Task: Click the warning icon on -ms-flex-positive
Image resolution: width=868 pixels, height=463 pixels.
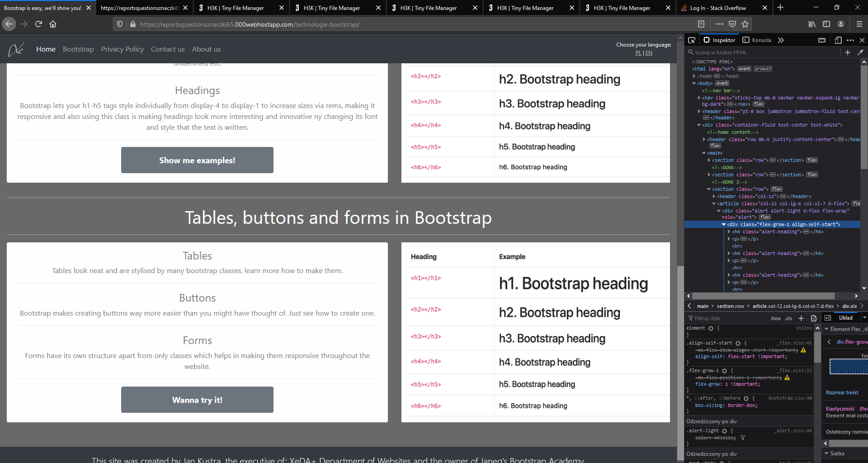Action: [787, 378]
